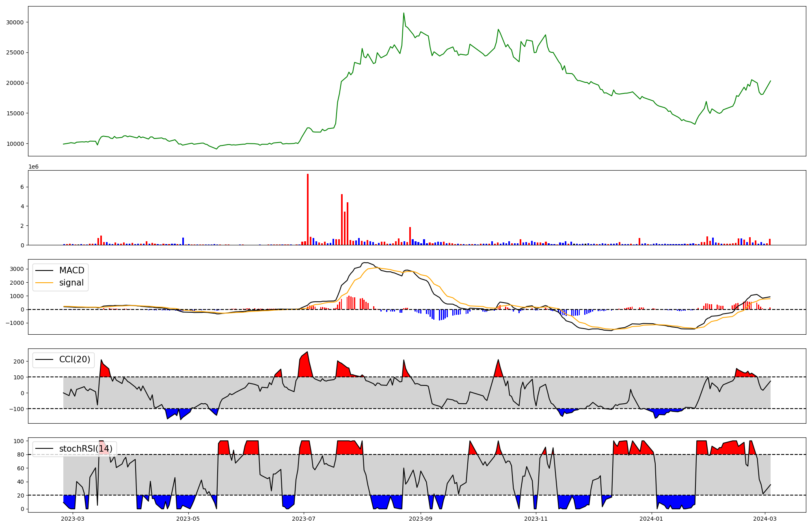Click the 10000 price axis tick label
This screenshot has width=812, height=528.
15,144
